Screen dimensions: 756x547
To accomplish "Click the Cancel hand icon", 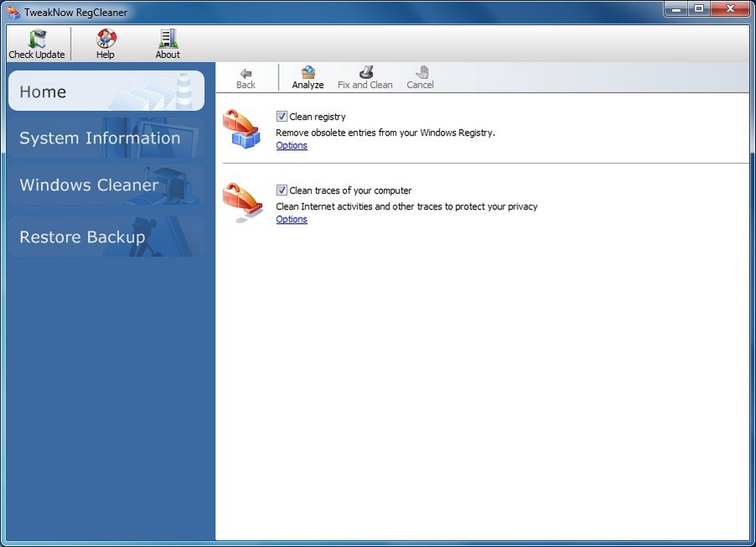I will click(420, 73).
